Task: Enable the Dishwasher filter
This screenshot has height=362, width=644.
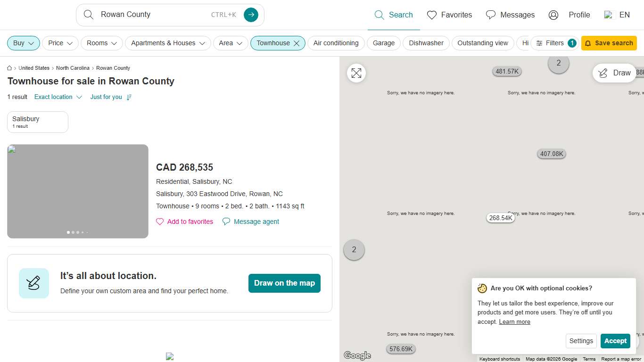Action: [426, 43]
